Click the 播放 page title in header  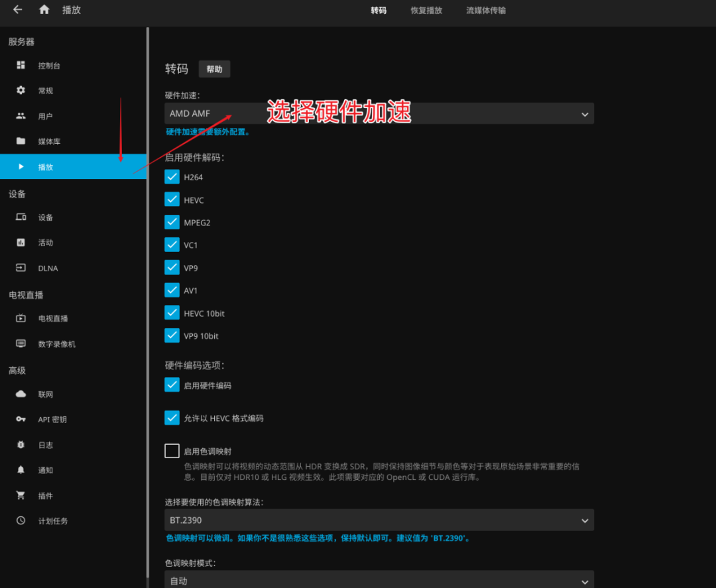[x=71, y=10]
